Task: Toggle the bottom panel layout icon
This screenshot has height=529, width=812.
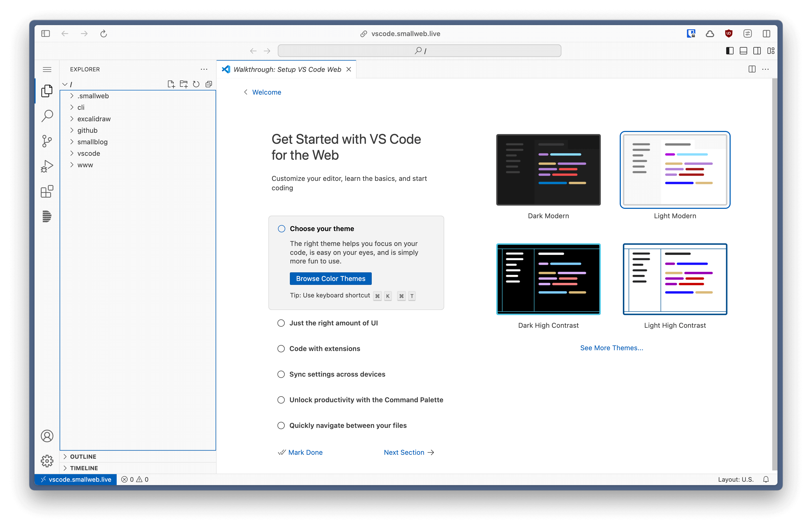Action: [743, 51]
